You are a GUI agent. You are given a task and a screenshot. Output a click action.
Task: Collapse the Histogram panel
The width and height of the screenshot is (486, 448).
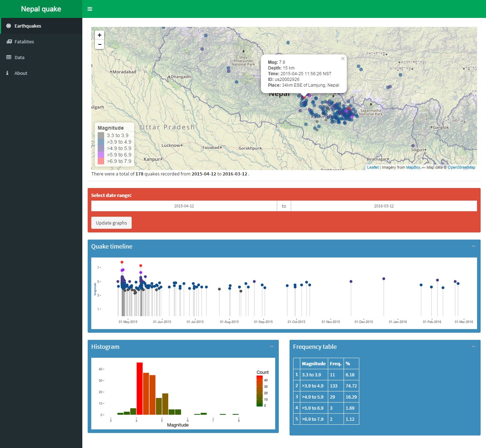point(271,346)
